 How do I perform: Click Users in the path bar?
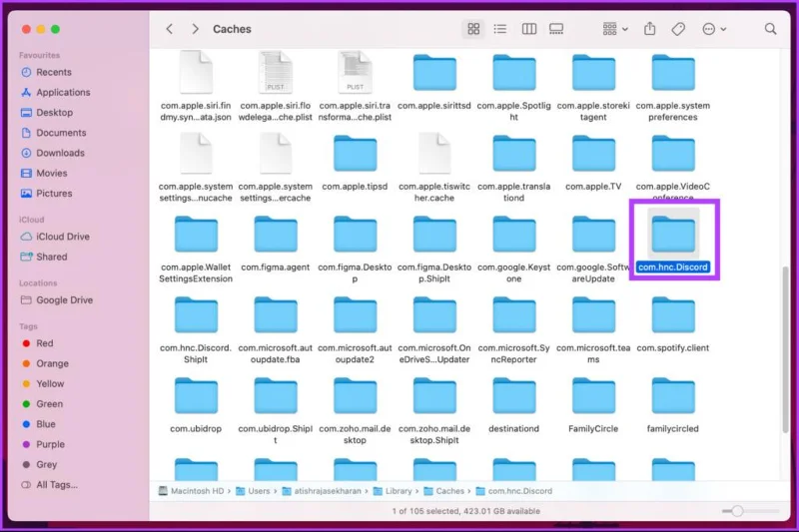tap(253, 491)
